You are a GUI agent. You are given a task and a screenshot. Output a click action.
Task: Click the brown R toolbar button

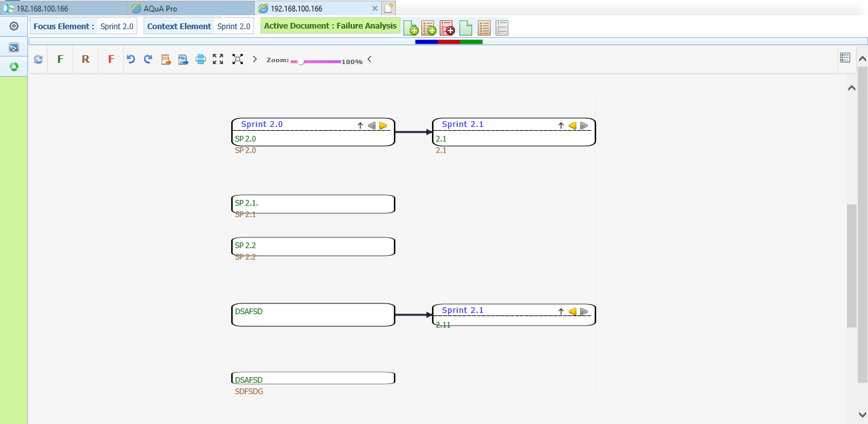coord(85,59)
